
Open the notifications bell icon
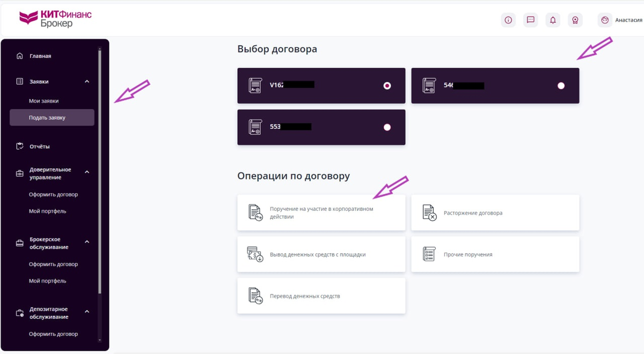(553, 20)
